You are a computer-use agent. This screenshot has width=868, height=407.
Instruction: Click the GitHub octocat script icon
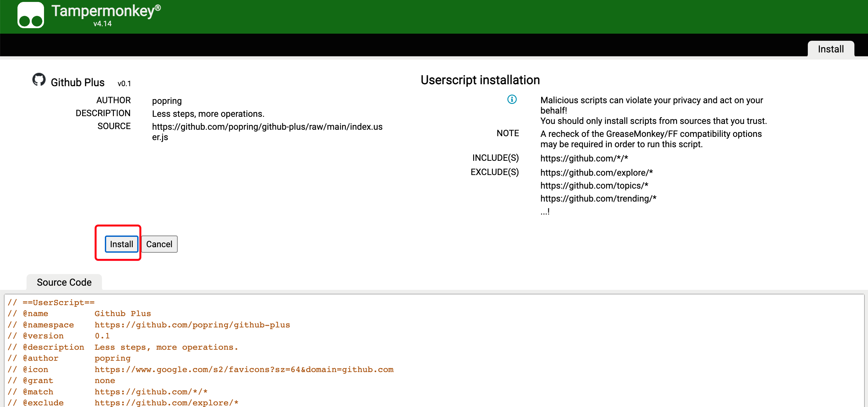pos(39,80)
